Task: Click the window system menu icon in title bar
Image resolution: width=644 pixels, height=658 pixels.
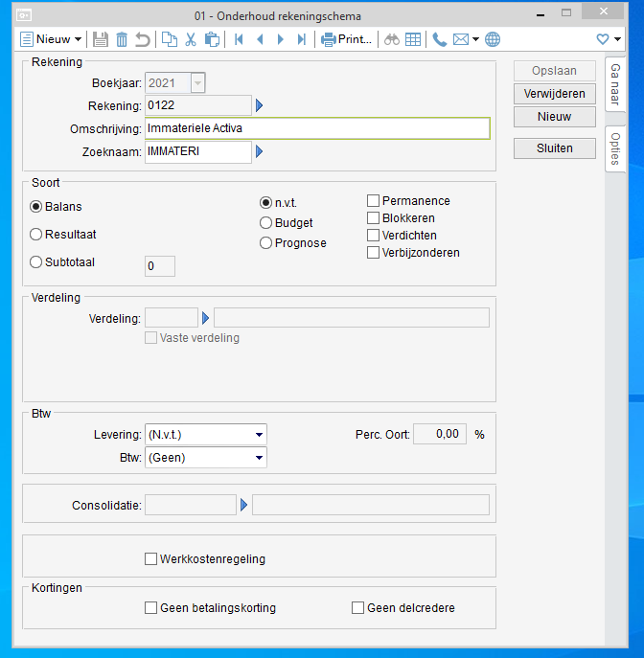Action: [x=24, y=15]
